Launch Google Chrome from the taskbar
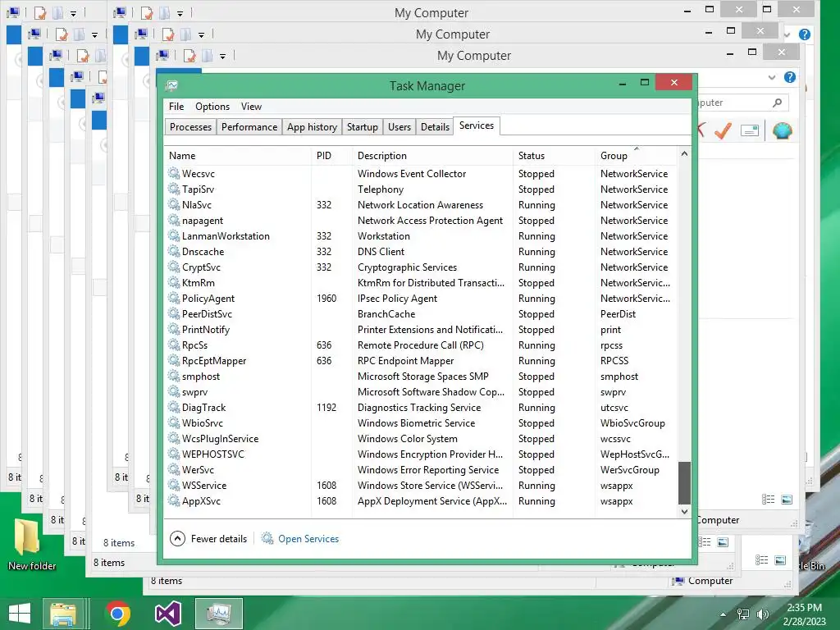Image resolution: width=840 pixels, height=630 pixels. [118, 614]
